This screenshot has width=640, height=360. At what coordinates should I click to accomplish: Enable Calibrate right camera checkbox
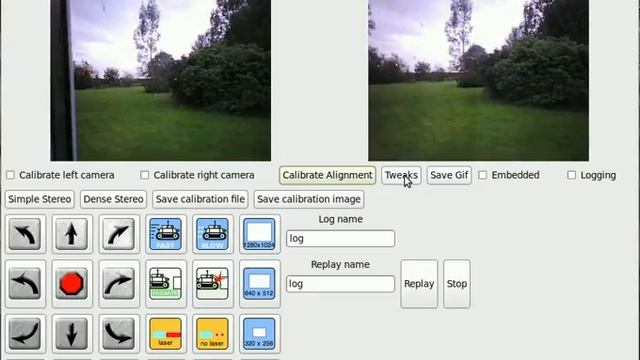point(145,175)
